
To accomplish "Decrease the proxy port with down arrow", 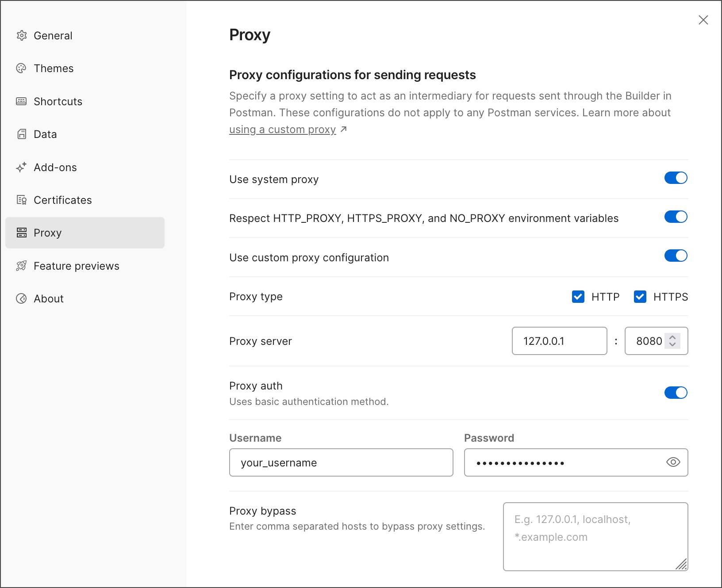I will [672, 344].
